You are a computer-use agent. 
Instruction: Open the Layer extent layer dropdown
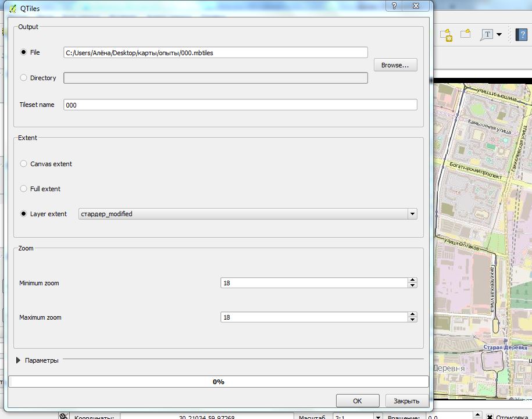(248, 214)
